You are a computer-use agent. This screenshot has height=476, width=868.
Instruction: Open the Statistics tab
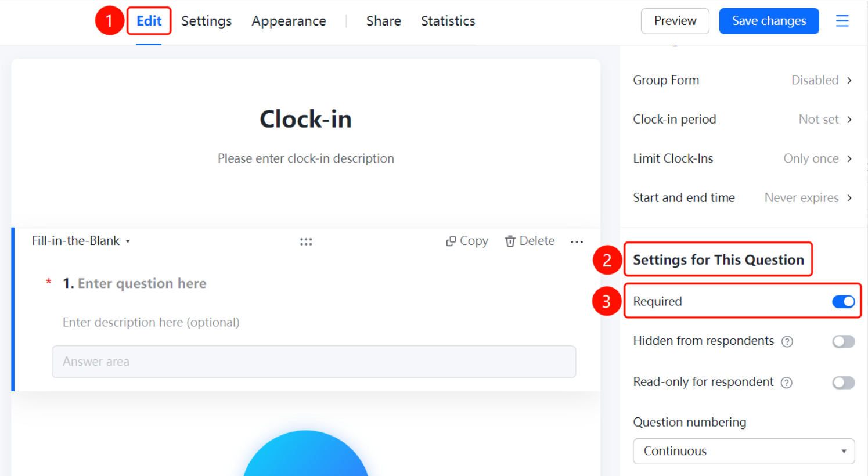[x=448, y=21]
